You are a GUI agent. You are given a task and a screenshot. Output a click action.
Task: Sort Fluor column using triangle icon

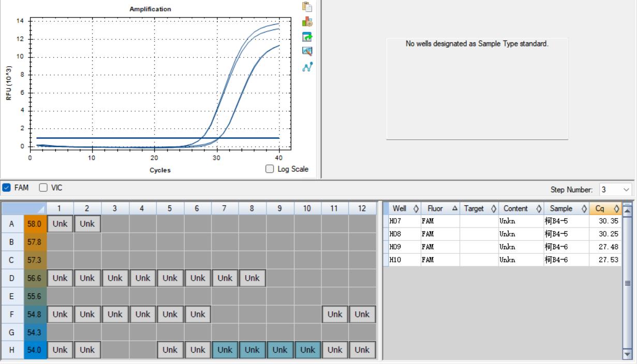point(455,208)
